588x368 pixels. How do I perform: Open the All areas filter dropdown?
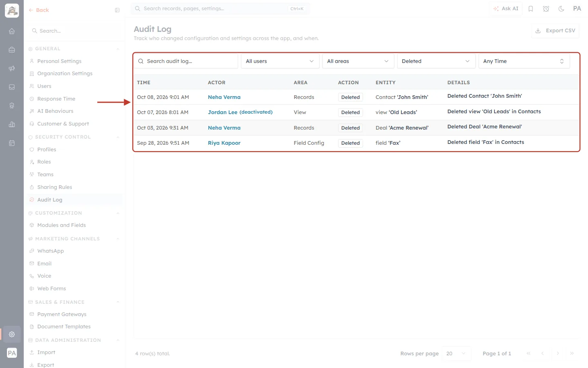point(358,61)
